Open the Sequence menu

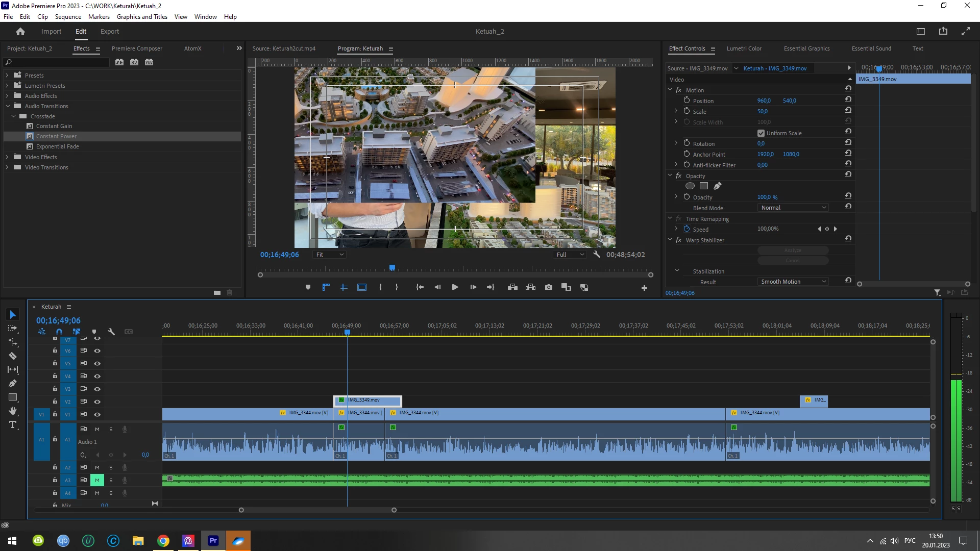(68, 17)
